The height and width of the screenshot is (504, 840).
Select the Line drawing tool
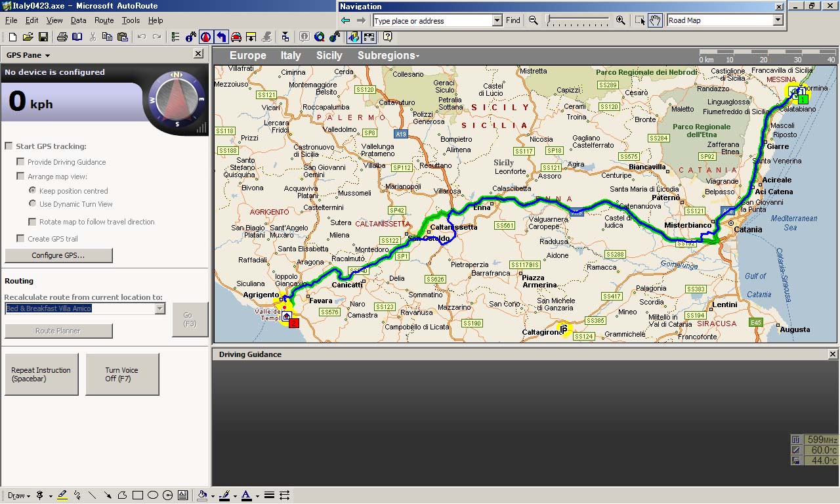tap(92, 495)
